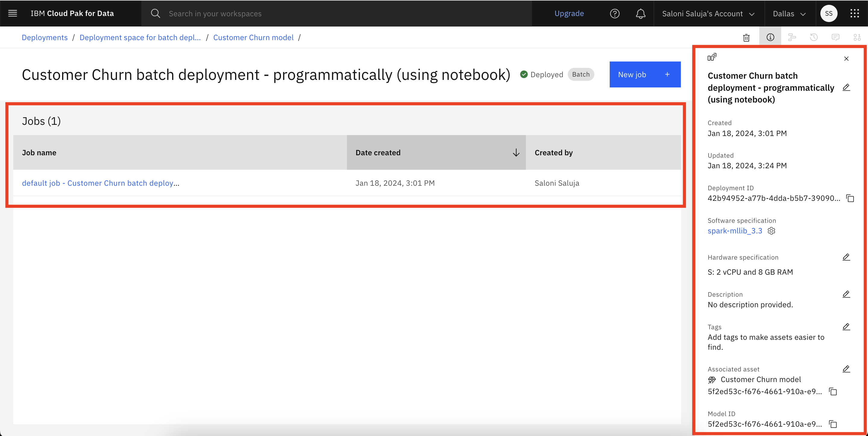Viewport: 868px width, 436px height.
Task: Click the Customer Churn model breadcrumb
Action: pos(253,37)
